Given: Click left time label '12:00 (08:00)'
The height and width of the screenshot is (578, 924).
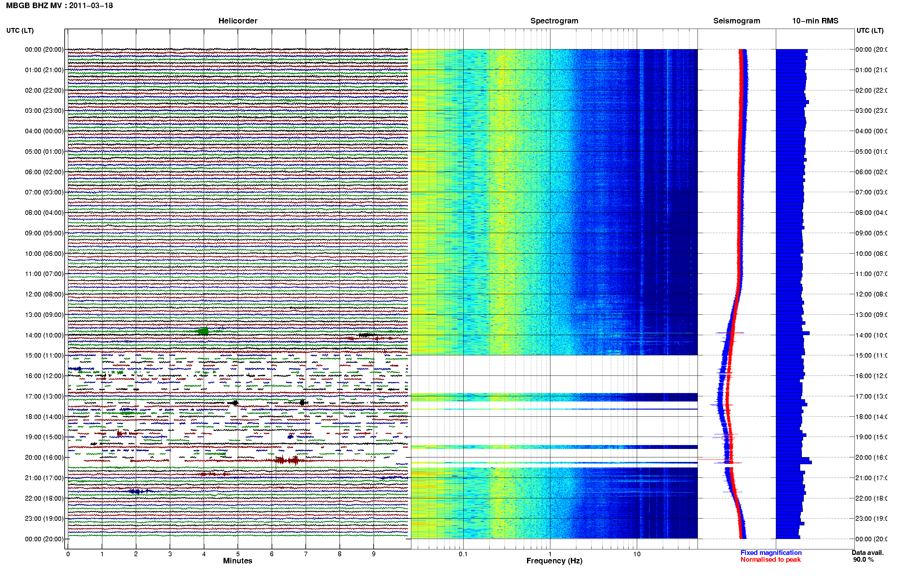Looking at the screenshot, I should pos(44,294).
